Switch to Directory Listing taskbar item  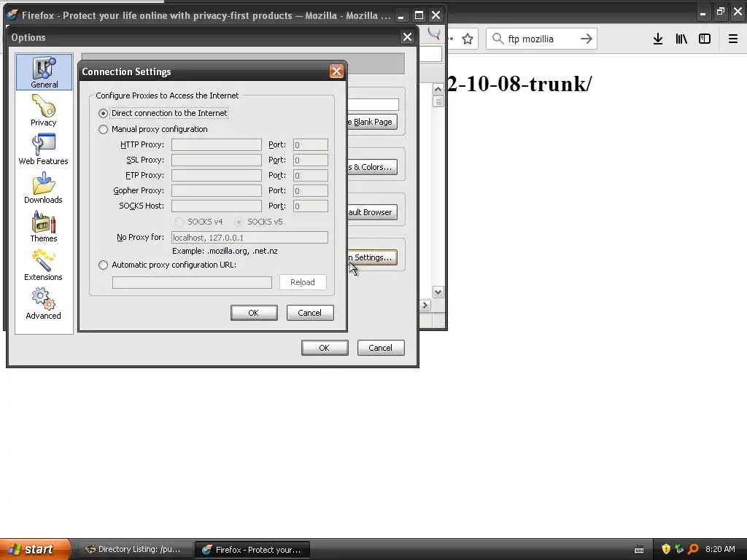click(134, 550)
